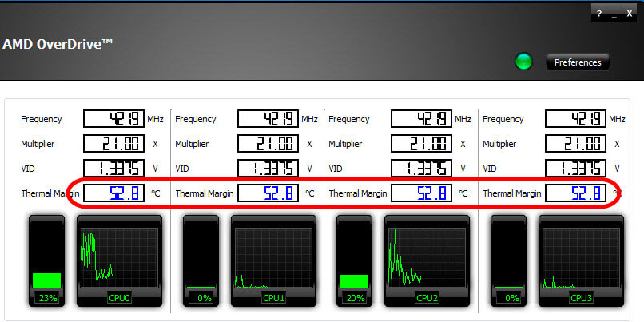Click the MHz unit beside the CPU0 frequency
The height and width of the screenshot is (322, 644).
coord(155,120)
